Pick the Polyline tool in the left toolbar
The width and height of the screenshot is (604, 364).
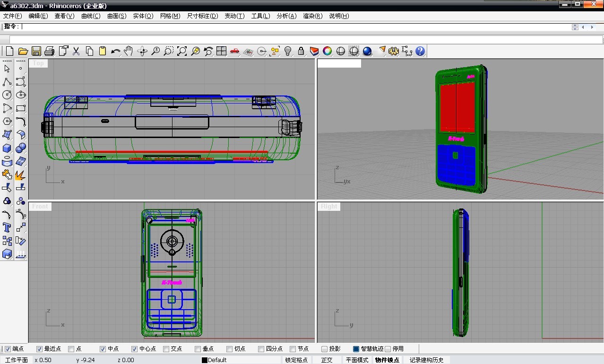(x=7, y=82)
